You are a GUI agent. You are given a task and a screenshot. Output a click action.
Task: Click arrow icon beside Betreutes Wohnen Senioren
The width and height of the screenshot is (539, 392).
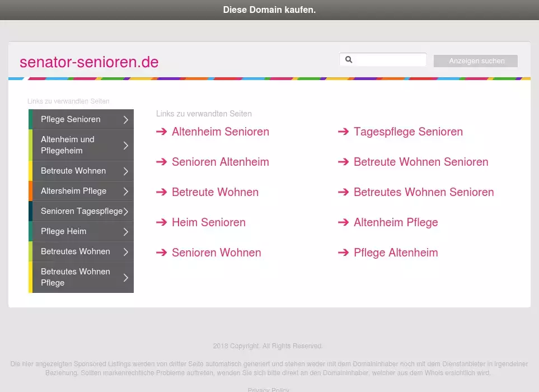[x=343, y=192]
